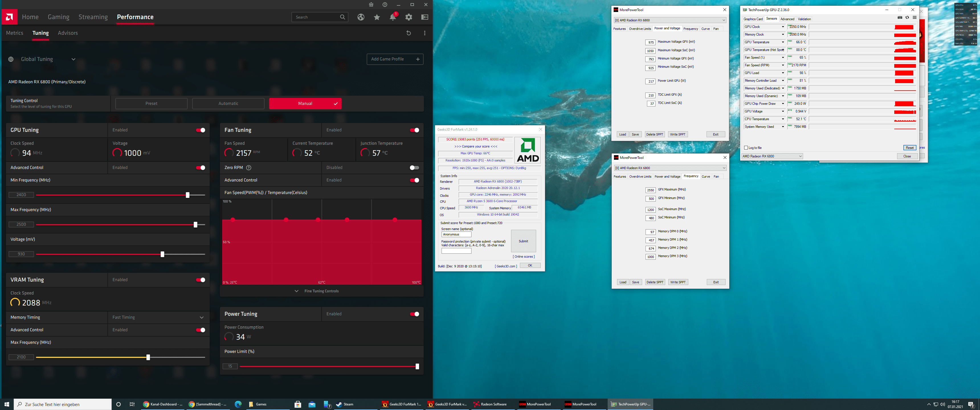This screenshot has height=410, width=980.
Task: Click Add Game Profile button
Action: (x=395, y=59)
